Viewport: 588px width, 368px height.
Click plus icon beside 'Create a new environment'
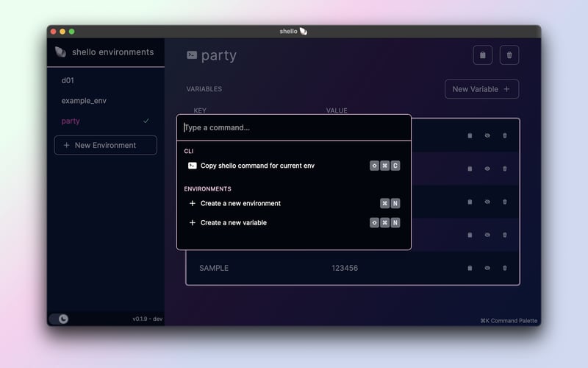click(192, 203)
